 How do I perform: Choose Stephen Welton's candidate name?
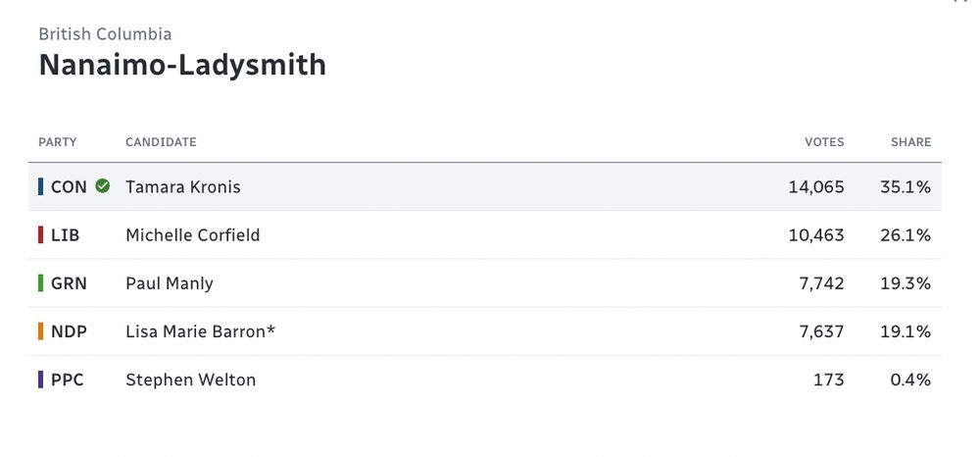click(x=191, y=380)
